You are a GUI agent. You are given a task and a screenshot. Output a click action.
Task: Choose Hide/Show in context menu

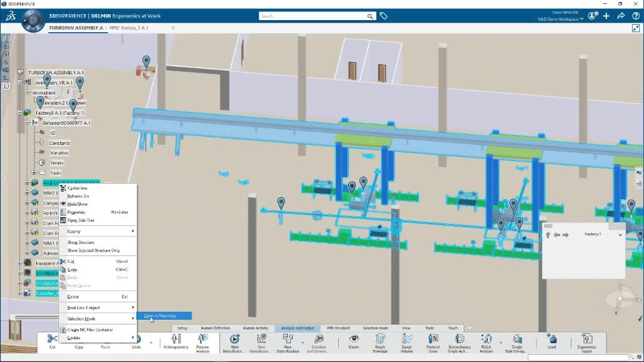pos(77,204)
